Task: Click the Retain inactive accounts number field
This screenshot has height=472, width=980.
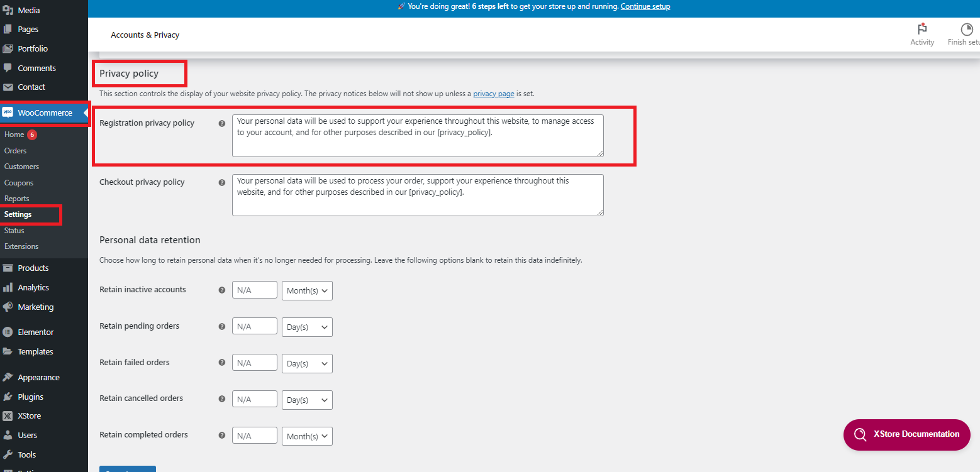Action: click(255, 290)
